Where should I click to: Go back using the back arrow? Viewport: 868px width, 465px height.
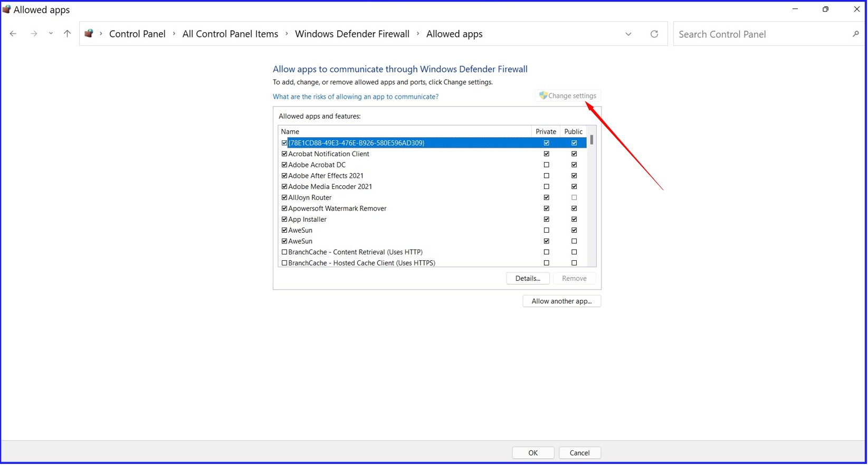tap(13, 34)
